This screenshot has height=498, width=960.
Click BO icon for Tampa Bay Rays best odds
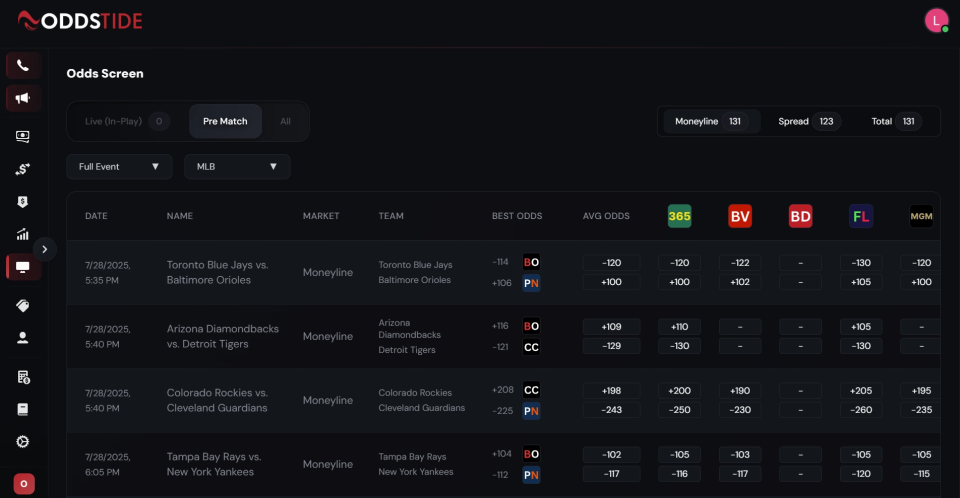point(531,454)
